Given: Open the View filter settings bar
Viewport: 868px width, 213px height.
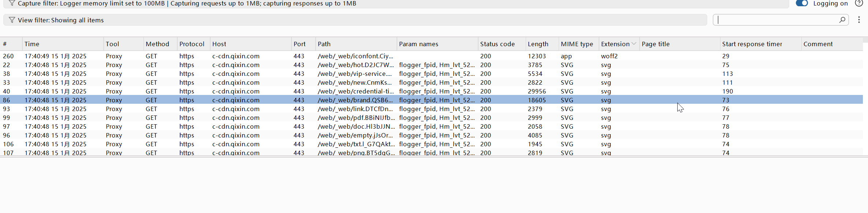Looking at the screenshot, I should point(354,20).
